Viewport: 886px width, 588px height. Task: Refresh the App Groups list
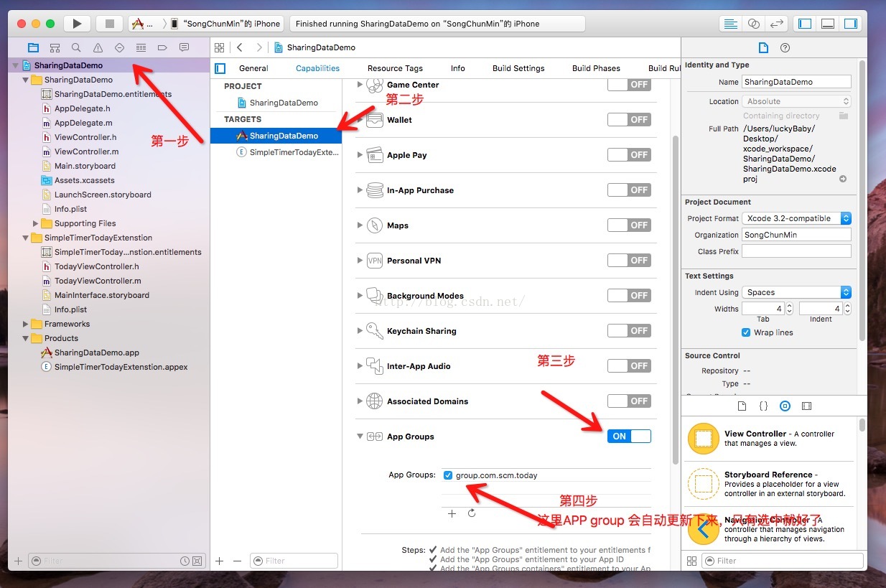(x=472, y=513)
